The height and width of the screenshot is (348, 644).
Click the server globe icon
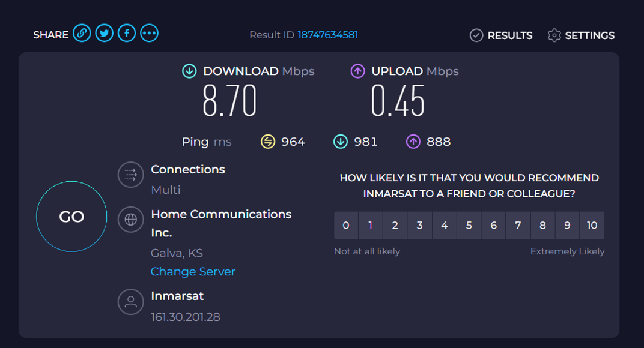130,220
